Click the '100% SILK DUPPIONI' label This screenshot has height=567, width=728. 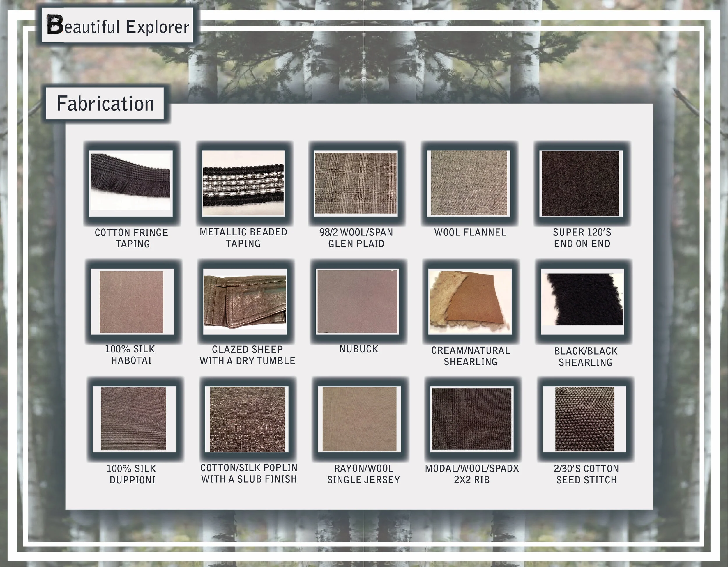(132, 474)
